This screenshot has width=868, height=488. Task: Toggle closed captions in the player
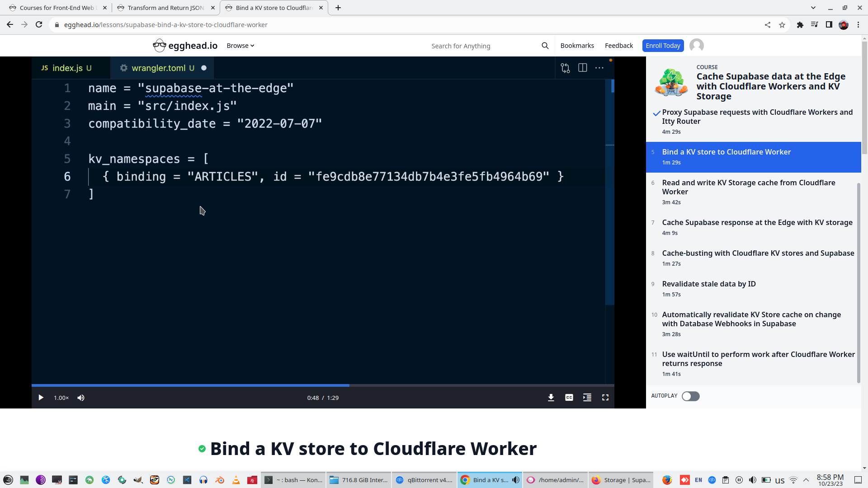click(x=569, y=398)
